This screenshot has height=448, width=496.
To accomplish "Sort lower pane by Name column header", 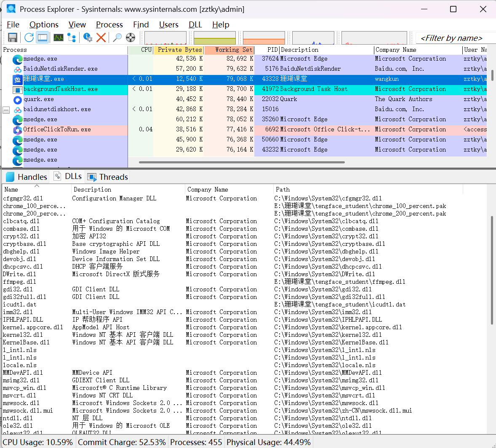I will pos(37,189).
